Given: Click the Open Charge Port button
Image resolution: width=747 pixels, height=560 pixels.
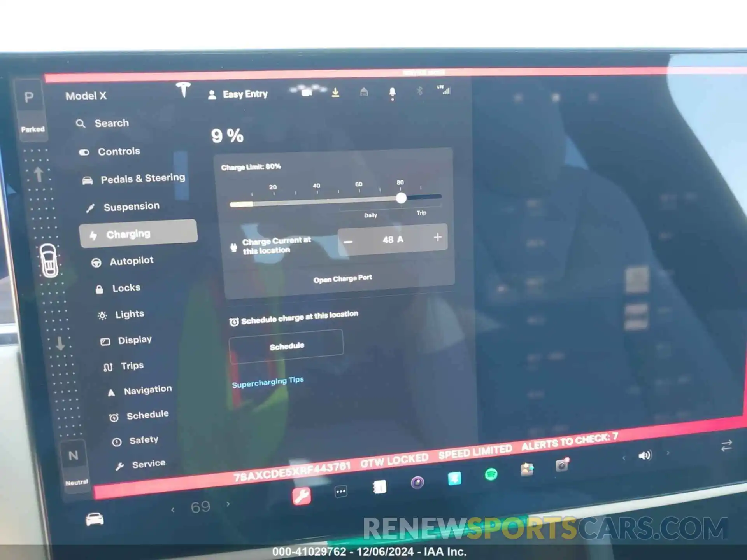Looking at the screenshot, I should tap(343, 278).
